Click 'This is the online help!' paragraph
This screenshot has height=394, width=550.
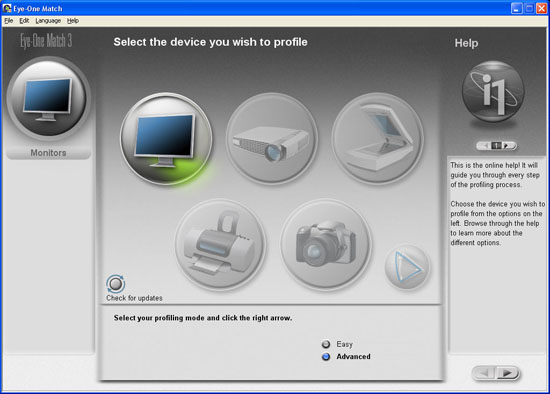click(495, 175)
